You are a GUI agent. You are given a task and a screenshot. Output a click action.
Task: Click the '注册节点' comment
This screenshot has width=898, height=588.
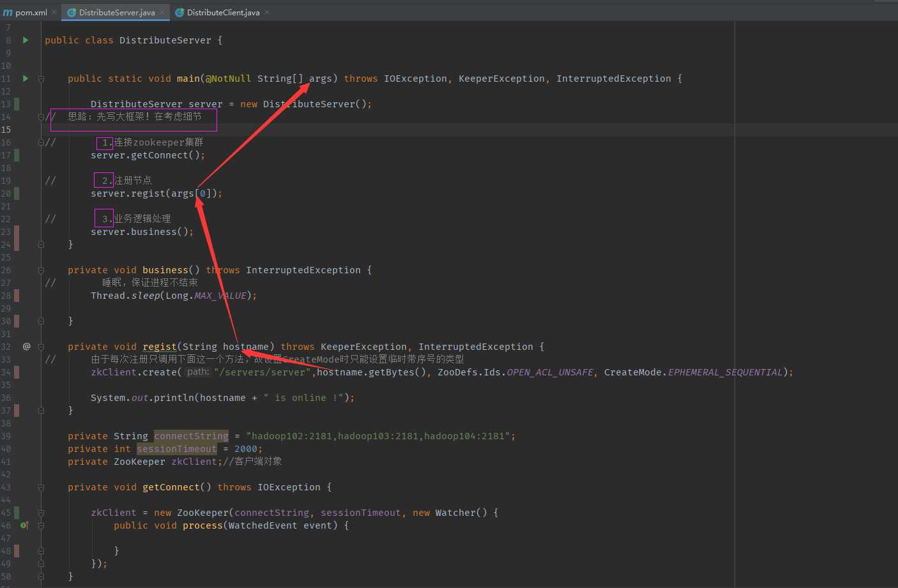pyautogui.click(x=133, y=180)
